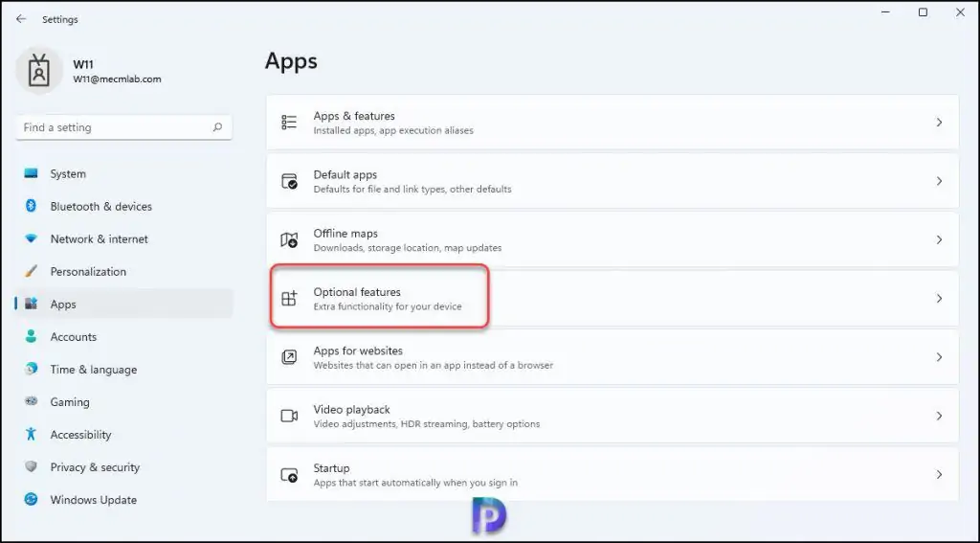Click the Find a setting search box
980x543 pixels.
click(123, 127)
